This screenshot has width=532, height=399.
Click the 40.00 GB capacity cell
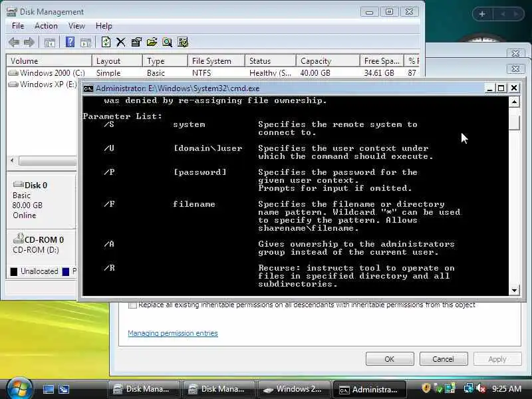315,73
